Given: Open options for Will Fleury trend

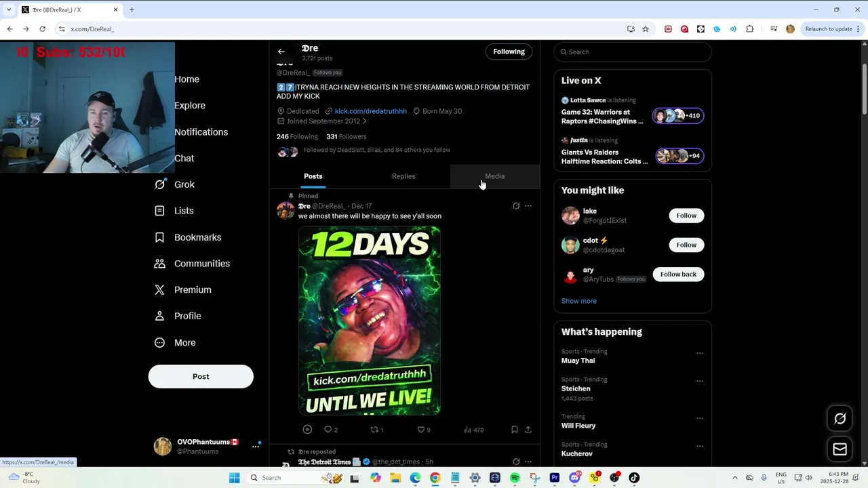Looking at the screenshot, I should point(700,418).
